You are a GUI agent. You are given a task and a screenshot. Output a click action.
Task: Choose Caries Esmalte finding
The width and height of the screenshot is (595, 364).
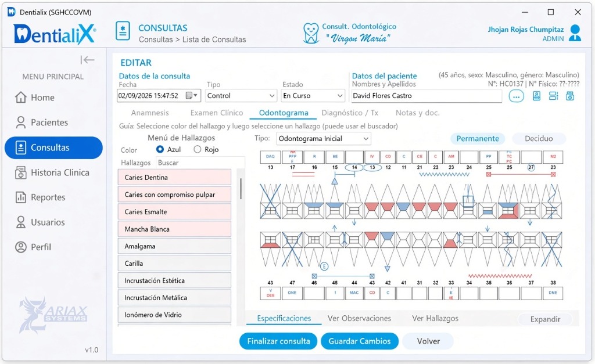pos(174,211)
